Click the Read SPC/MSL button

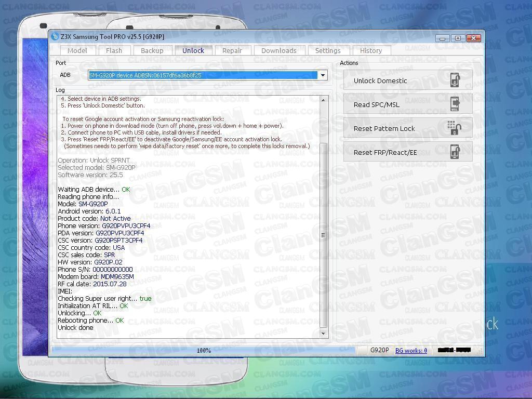point(408,104)
